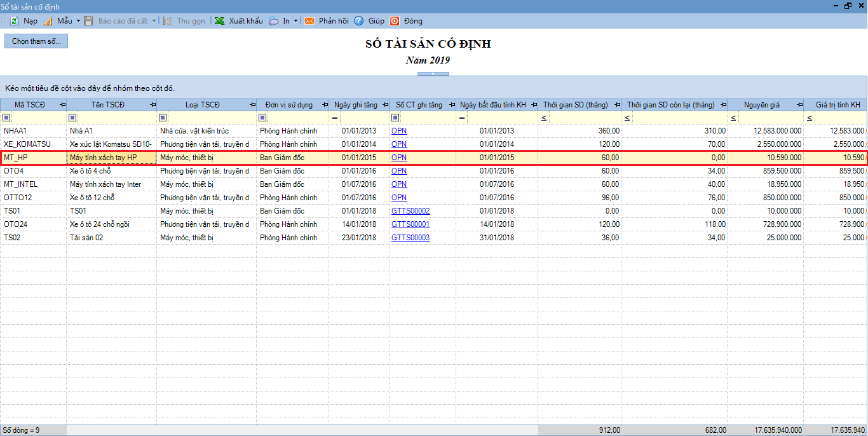Screen dimensions: 868x436
Task: Pin the Nguyên giá column
Action: click(x=799, y=105)
